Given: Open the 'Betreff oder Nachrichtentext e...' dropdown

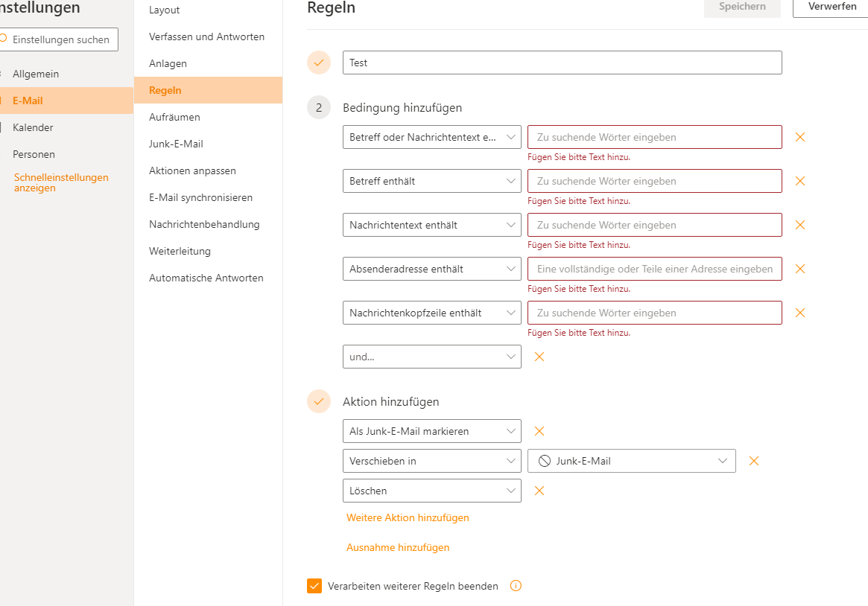Looking at the screenshot, I should pyautogui.click(x=432, y=137).
